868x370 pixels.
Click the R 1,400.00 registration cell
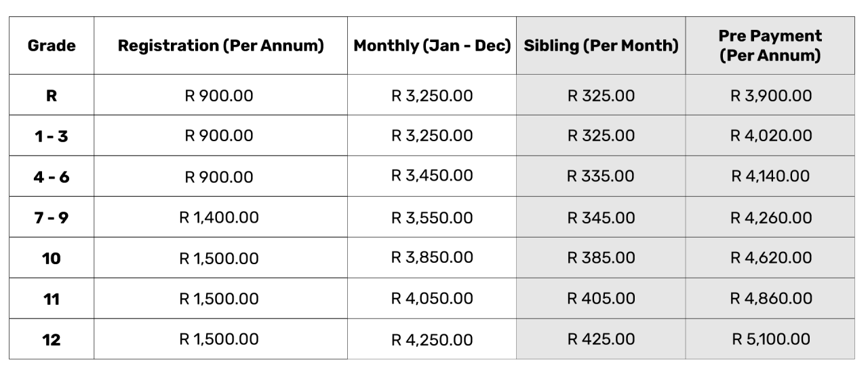(219, 218)
